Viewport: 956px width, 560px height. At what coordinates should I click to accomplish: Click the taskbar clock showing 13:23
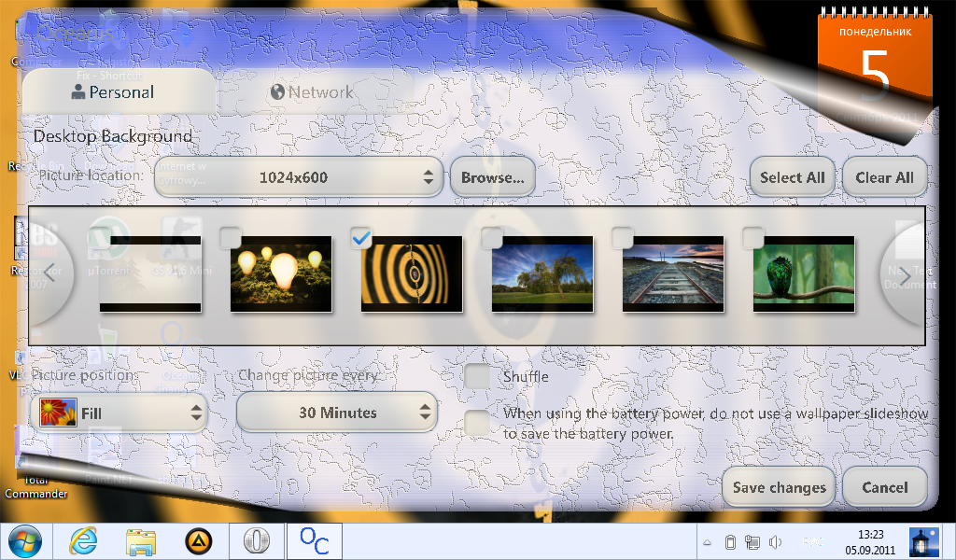pyautogui.click(x=870, y=541)
